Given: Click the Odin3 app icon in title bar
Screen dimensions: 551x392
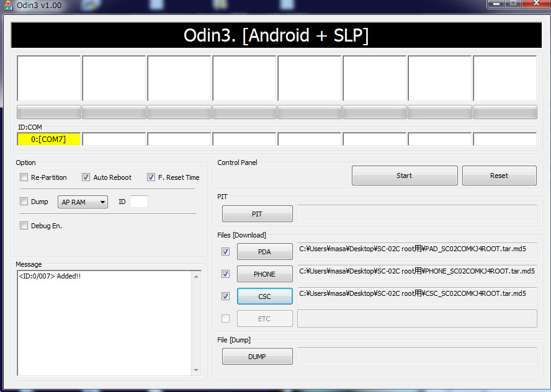Looking at the screenshot, I should coord(8,5).
